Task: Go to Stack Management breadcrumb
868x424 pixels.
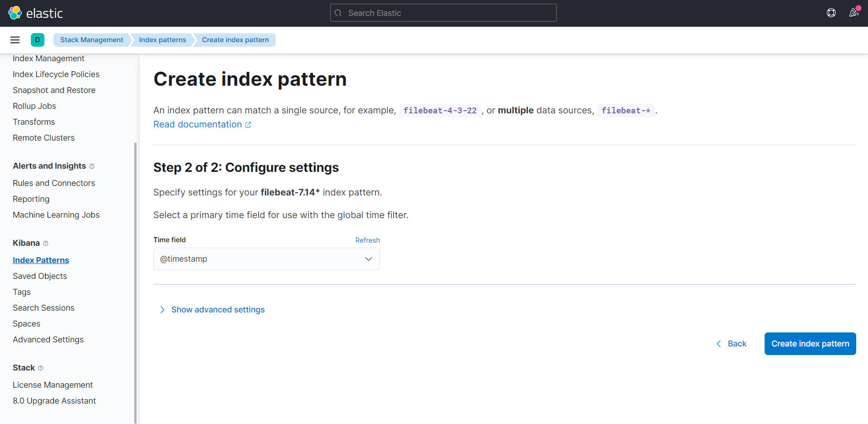Action: [92, 40]
